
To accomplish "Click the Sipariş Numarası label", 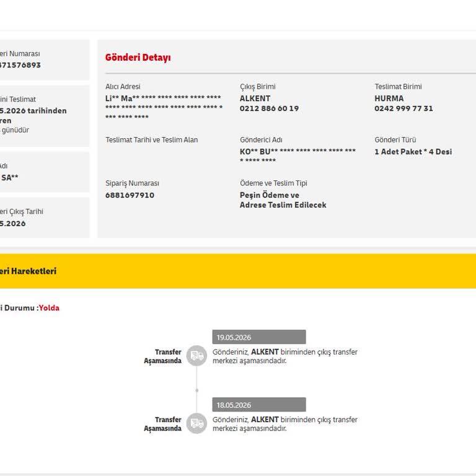I will 132,183.
